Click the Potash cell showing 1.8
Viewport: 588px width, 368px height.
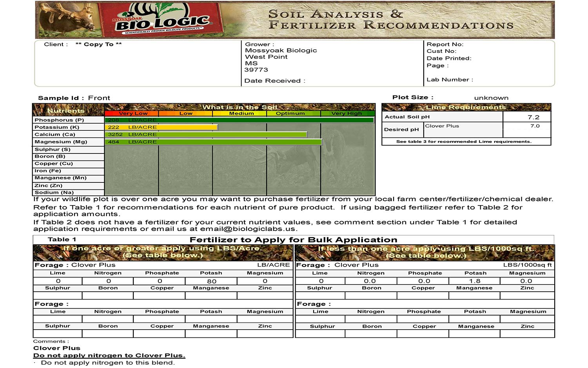tap(474, 281)
